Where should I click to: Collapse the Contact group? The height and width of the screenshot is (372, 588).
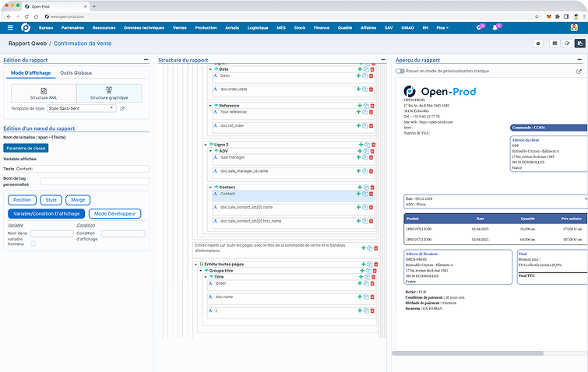point(210,187)
